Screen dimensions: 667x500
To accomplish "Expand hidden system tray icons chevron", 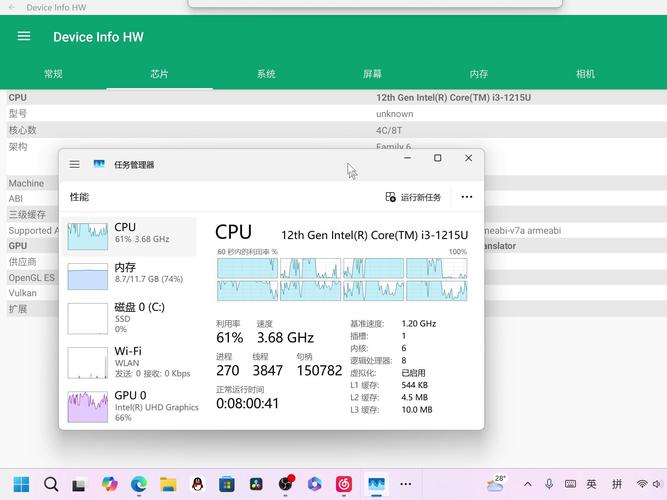I will 527,484.
